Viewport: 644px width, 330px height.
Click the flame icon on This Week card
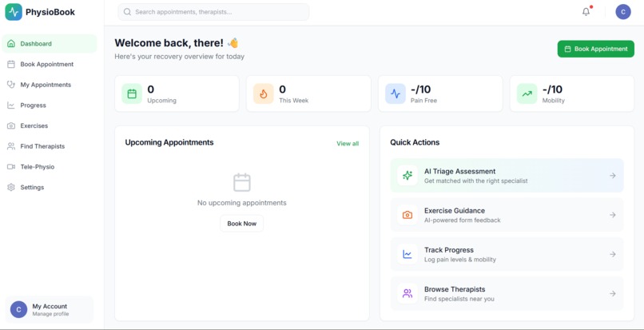[x=264, y=93]
